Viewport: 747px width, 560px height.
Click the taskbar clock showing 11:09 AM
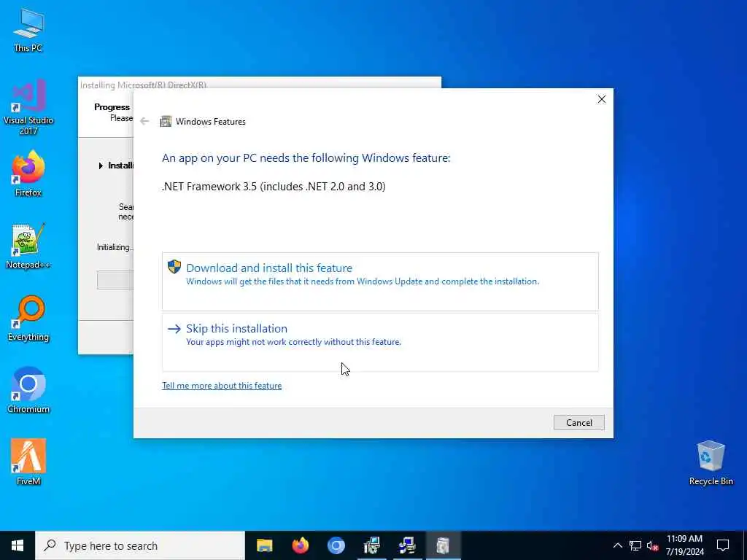click(684, 545)
